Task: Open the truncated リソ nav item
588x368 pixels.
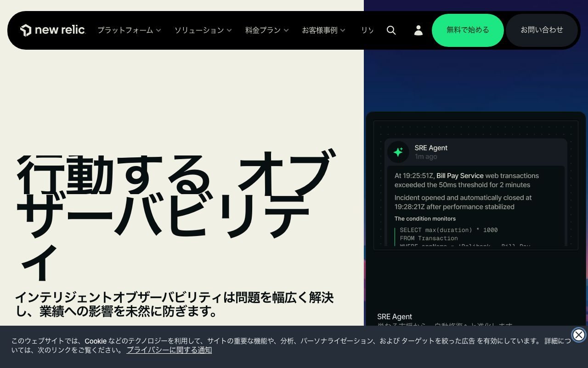Action: pyautogui.click(x=367, y=30)
